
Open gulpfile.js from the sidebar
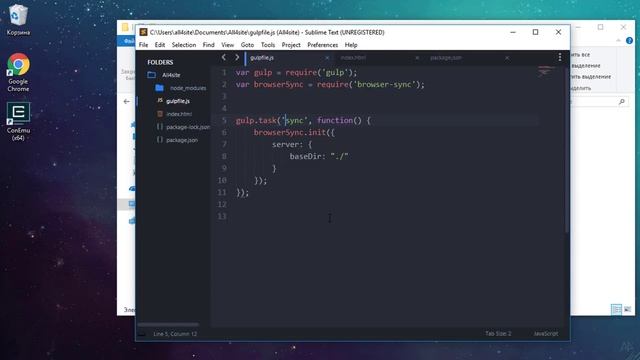178,101
